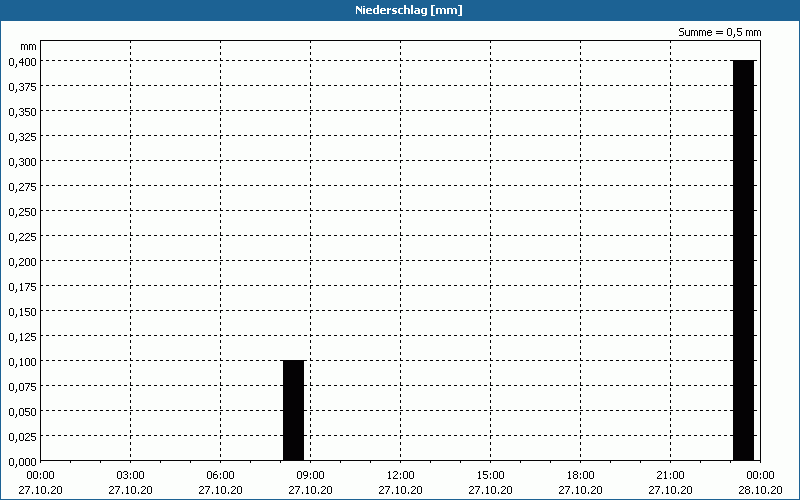The height and width of the screenshot is (500, 800).
Task: Click the 0,025 y-axis value
Action: click(x=22, y=437)
